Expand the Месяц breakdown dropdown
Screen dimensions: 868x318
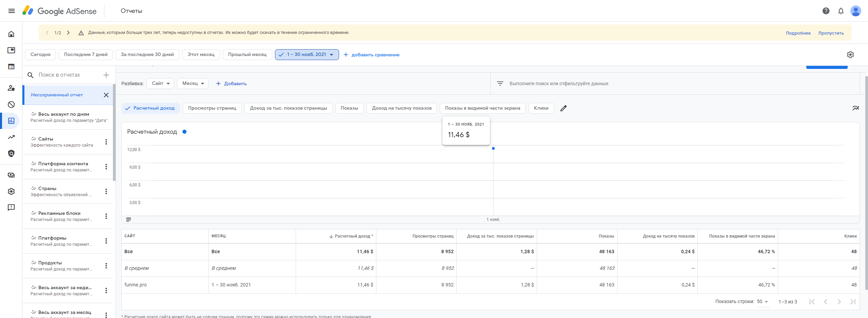pos(193,83)
